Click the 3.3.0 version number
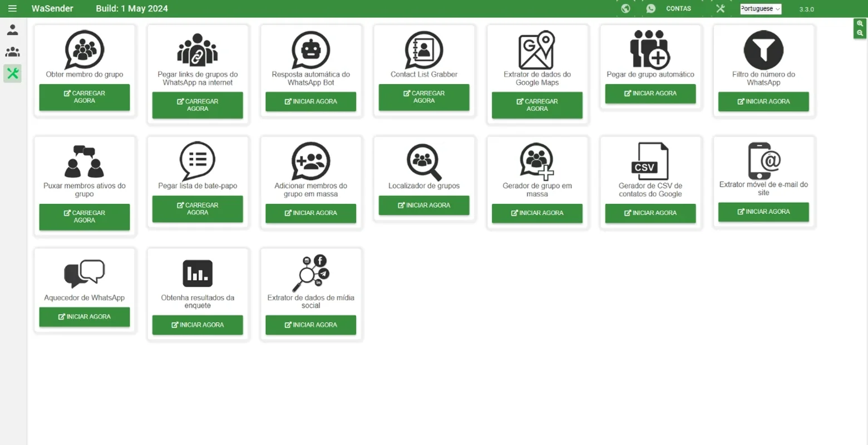The height and width of the screenshot is (445, 868). 806,9
